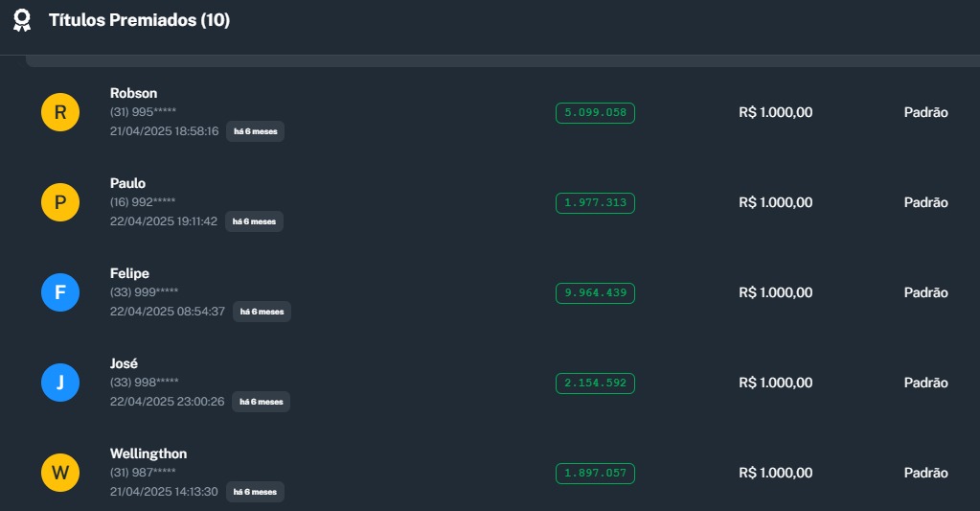Screen dimensions: 980x511
Task: Click the 'há 6 meses' tag on José's row
Action: [x=261, y=402]
